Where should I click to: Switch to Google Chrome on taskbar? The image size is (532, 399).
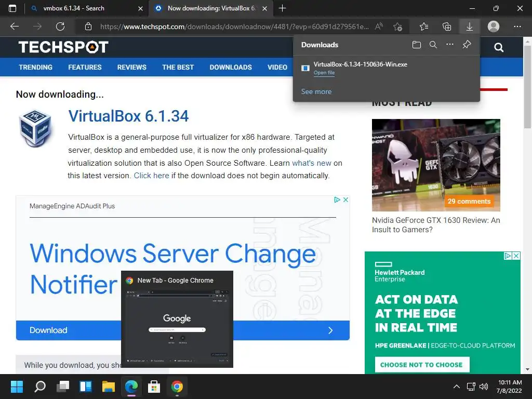[177, 387]
